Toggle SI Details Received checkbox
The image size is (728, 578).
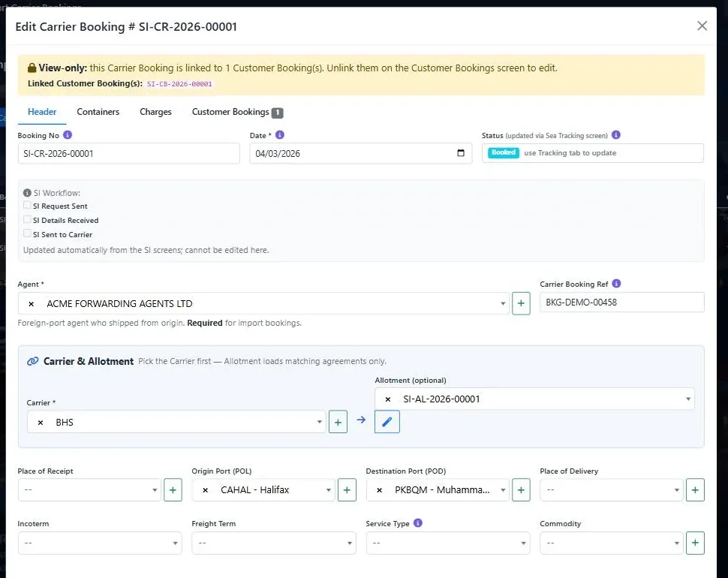coord(27,220)
